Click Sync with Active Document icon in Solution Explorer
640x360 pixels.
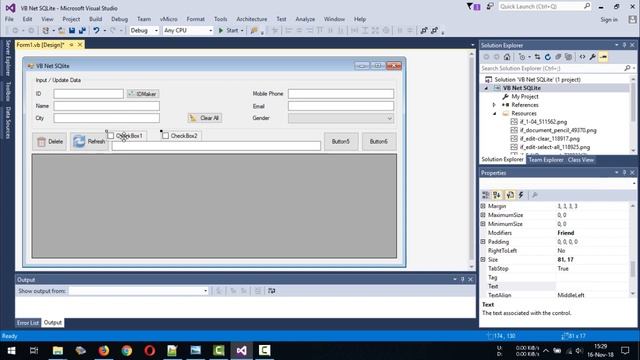coord(537,57)
